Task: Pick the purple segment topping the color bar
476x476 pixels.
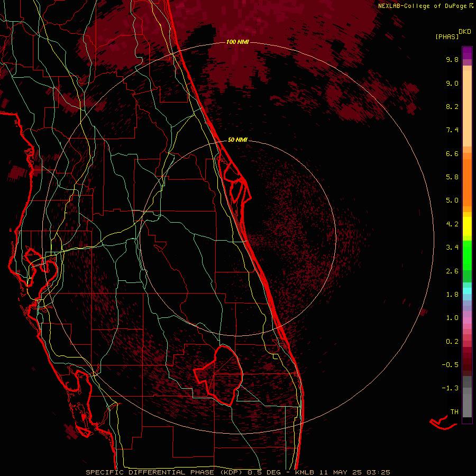Action: (467, 53)
